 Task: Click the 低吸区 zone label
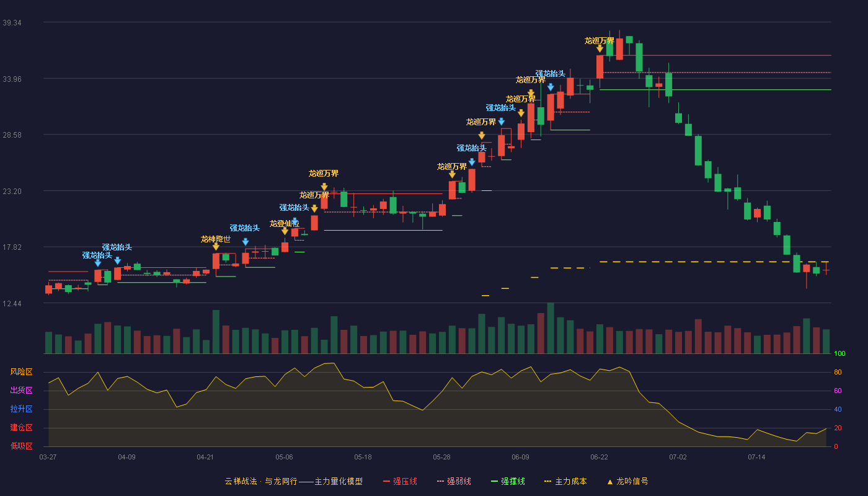pos(21,446)
